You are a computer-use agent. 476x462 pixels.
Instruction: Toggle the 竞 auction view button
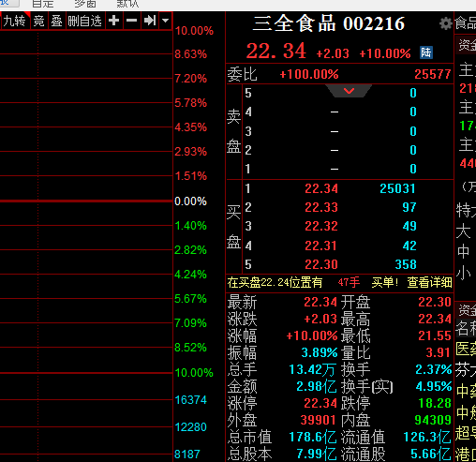(39, 21)
